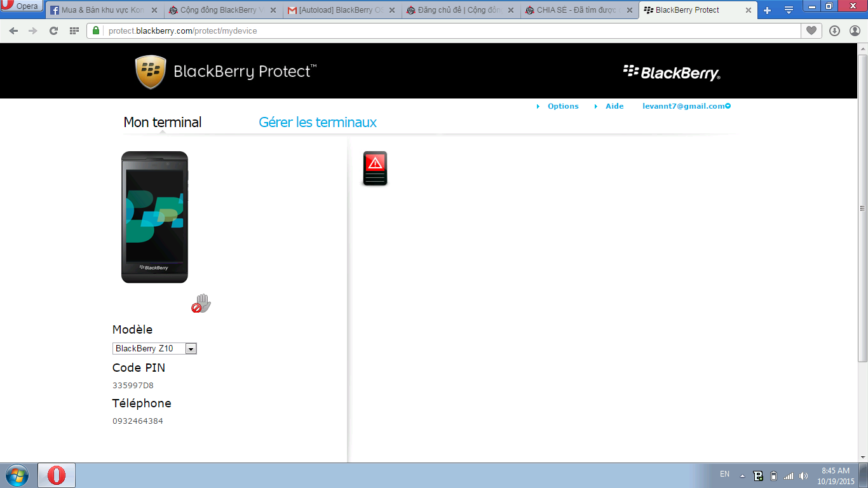Open the levannt7@gmail.com account menu
The width and height of the screenshot is (868, 488).
[x=686, y=106]
